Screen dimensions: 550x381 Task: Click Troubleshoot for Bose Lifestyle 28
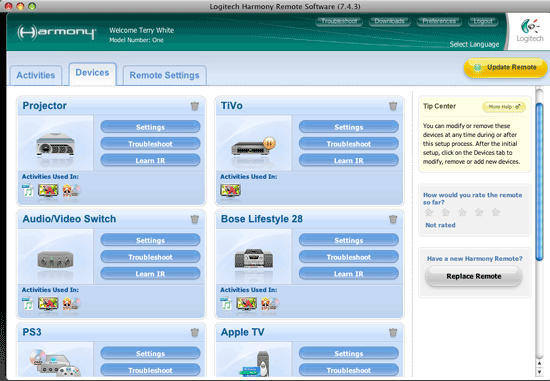coord(349,257)
